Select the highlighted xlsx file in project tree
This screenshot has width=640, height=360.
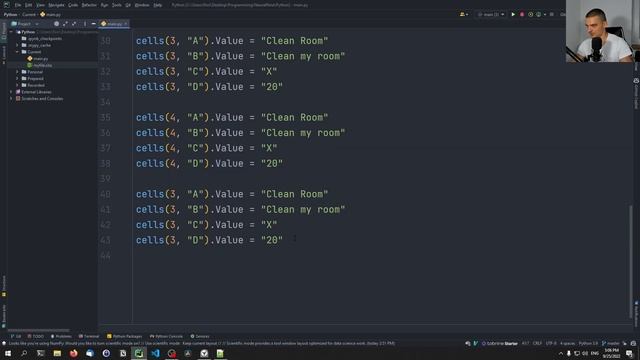tap(40, 65)
